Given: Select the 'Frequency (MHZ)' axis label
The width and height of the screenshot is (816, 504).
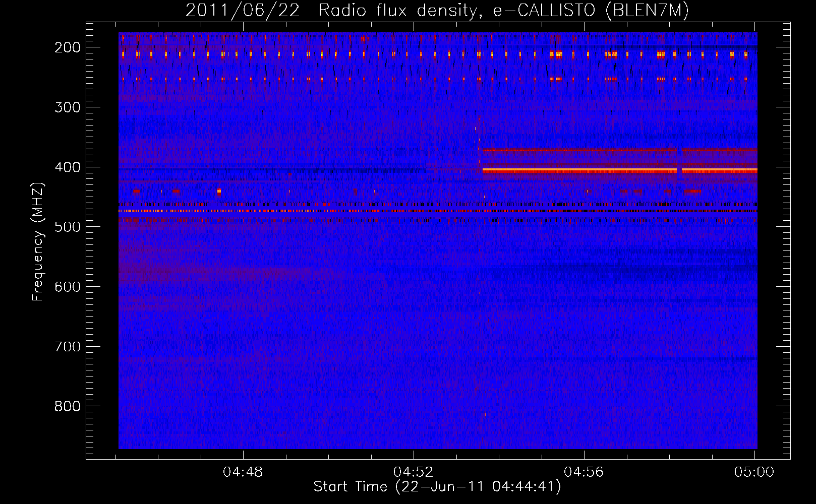Looking at the screenshot, I should coord(38,241).
